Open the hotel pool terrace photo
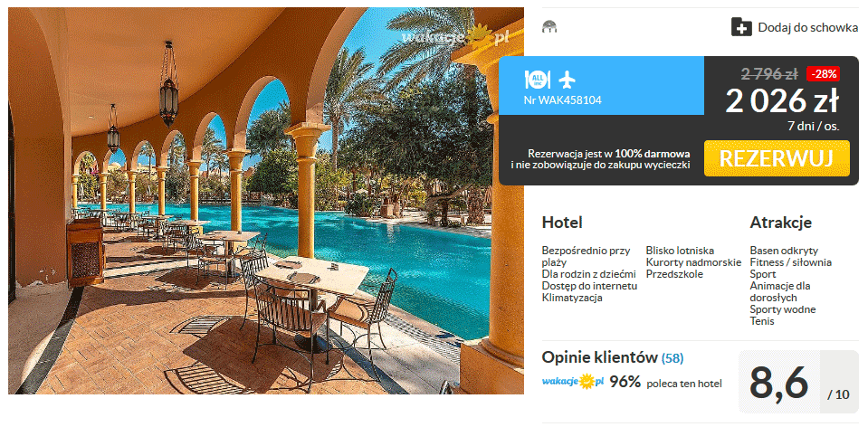Screen dimensions: 868x427 coord(266,201)
